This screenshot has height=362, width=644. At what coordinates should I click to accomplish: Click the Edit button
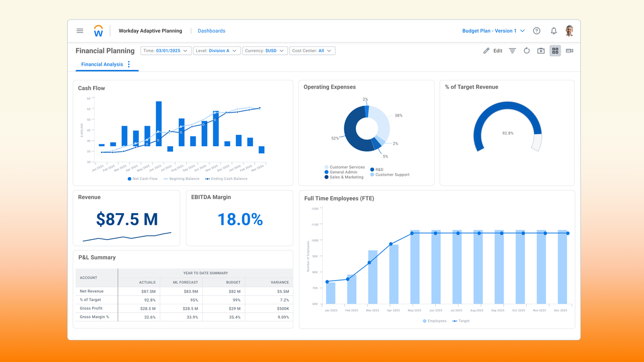pos(491,50)
